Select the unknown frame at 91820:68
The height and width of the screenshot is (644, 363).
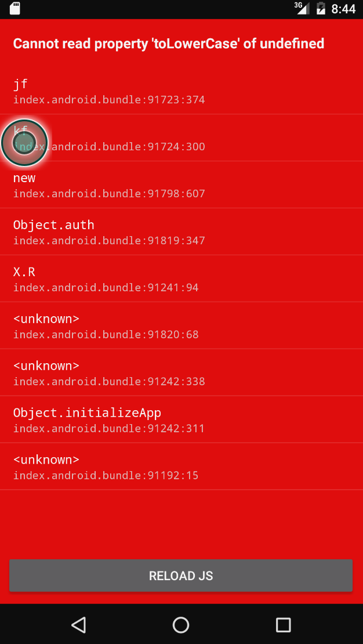point(181,325)
